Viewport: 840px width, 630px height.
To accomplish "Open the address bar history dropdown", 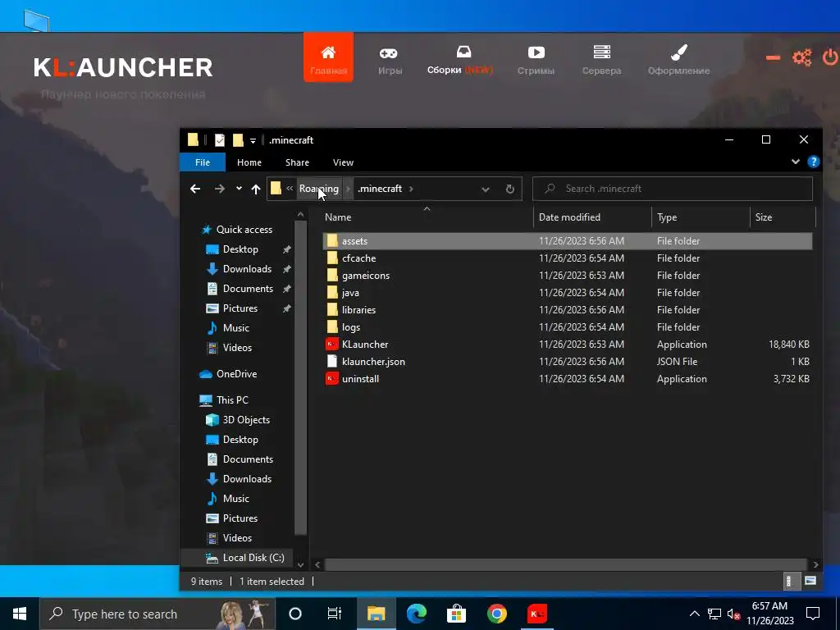I will [x=486, y=189].
